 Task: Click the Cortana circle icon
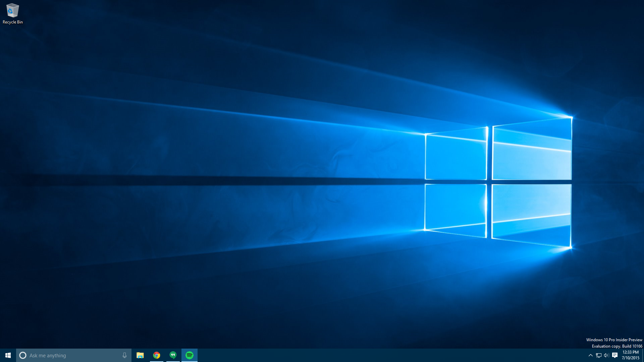[23, 355]
